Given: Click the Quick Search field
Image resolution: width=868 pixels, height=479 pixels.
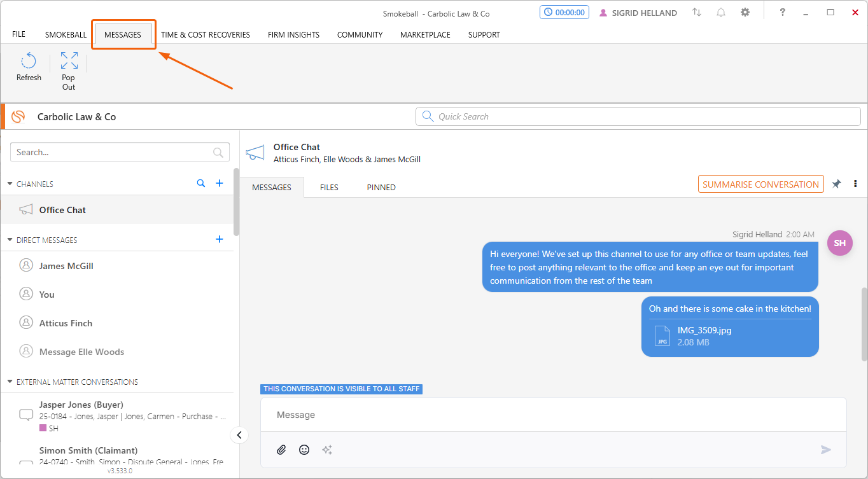Looking at the screenshot, I should point(638,116).
